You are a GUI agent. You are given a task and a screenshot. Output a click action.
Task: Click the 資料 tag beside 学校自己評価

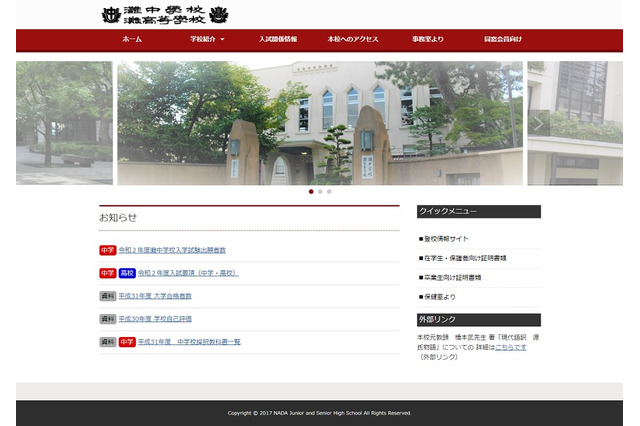[108, 319]
